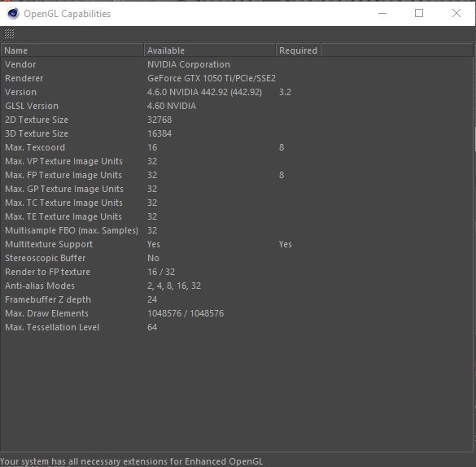476x467 pixels.
Task: Select the Renderer row label
Action: click(24, 78)
